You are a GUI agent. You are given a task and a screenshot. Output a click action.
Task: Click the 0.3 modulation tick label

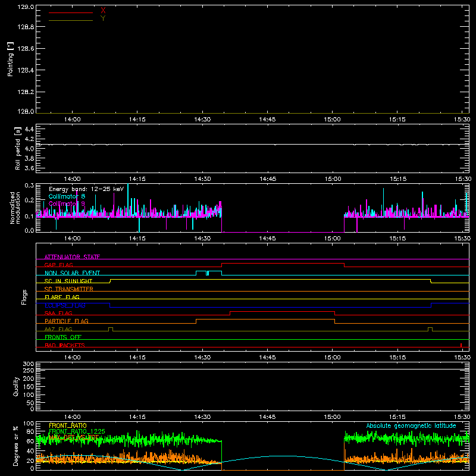pos(29,186)
